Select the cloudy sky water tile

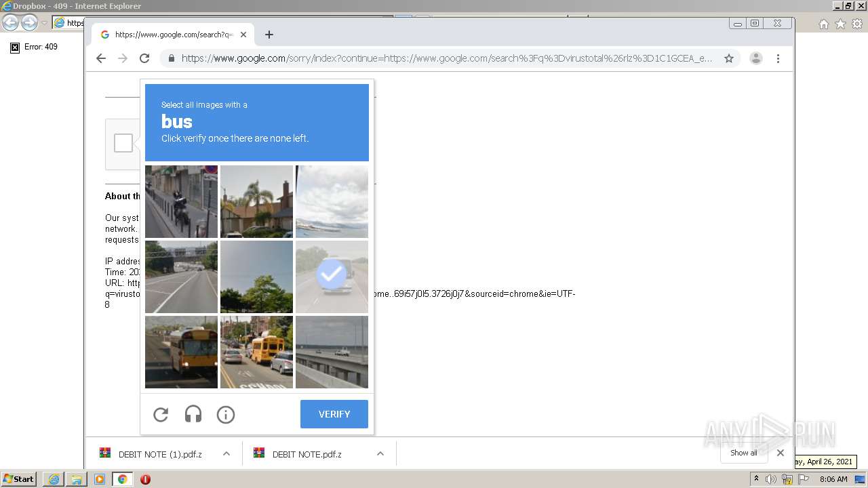(332, 201)
